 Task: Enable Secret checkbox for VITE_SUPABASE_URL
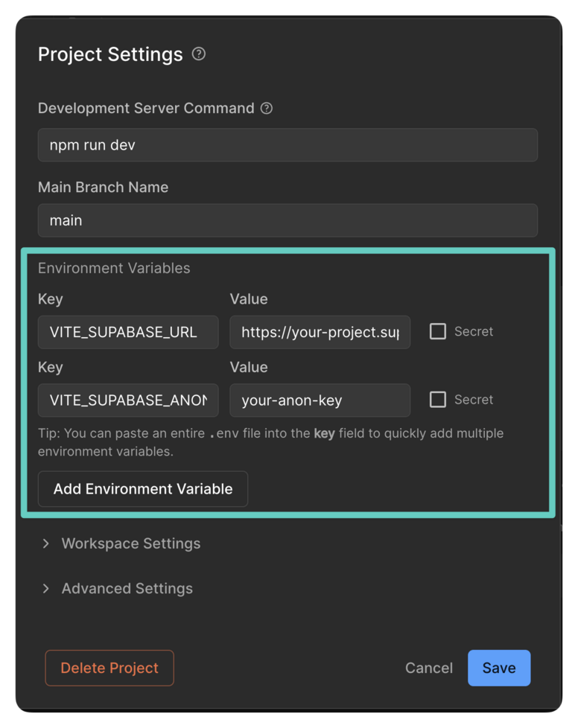[x=438, y=331]
